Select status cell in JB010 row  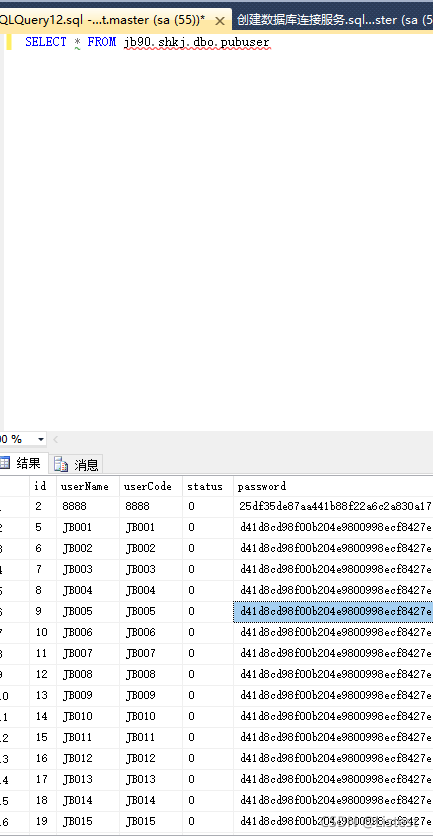click(x=208, y=716)
